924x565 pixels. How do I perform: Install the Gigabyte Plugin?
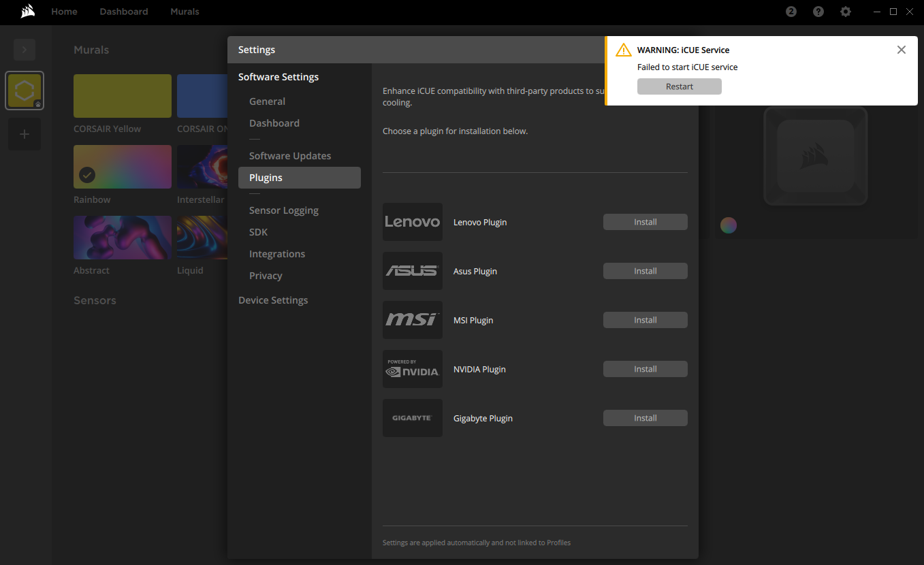646,418
